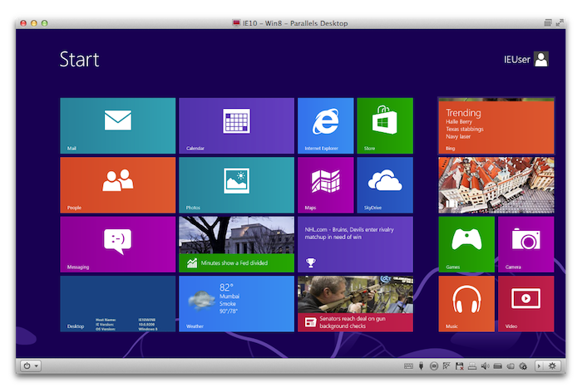Open the People tile
Screen dimensions: 582x392
click(x=118, y=185)
